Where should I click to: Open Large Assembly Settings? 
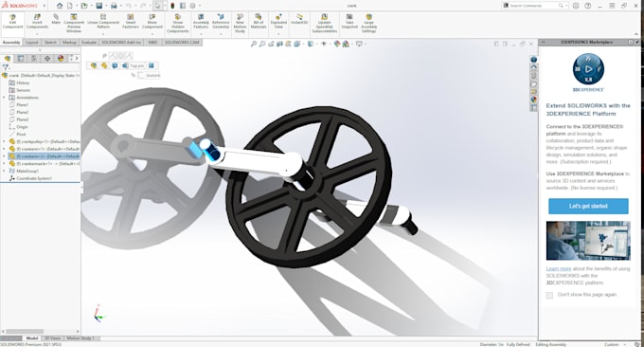point(368,24)
